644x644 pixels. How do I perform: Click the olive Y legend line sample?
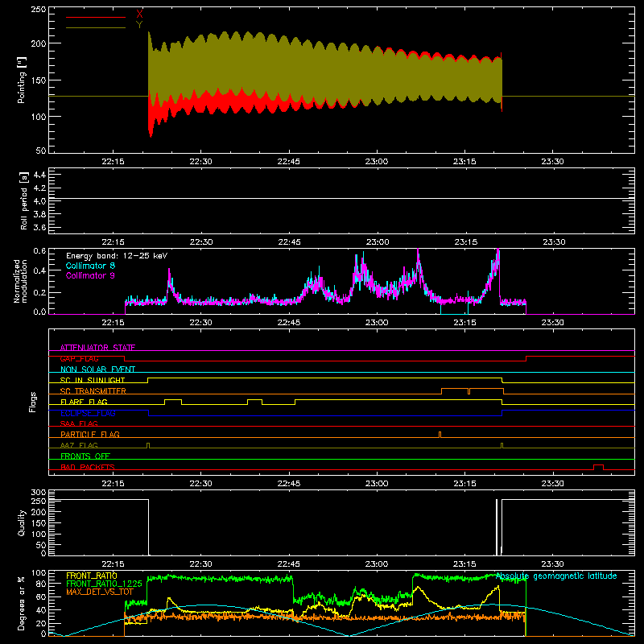pos(95,28)
